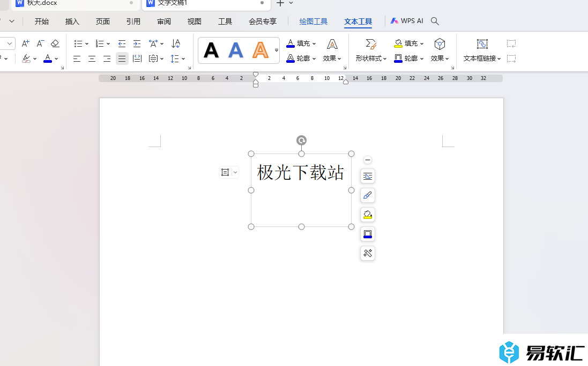Align text to the right

107,58
